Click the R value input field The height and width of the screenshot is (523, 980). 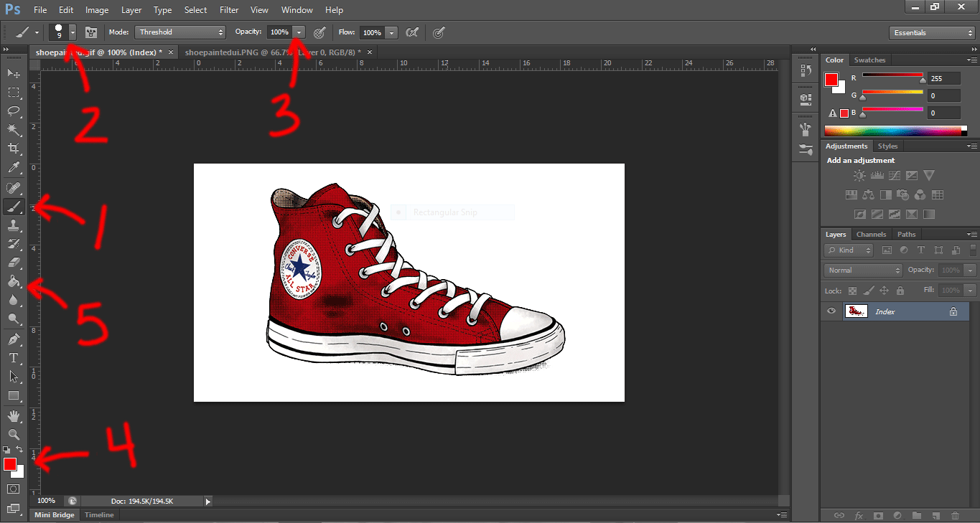point(944,78)
